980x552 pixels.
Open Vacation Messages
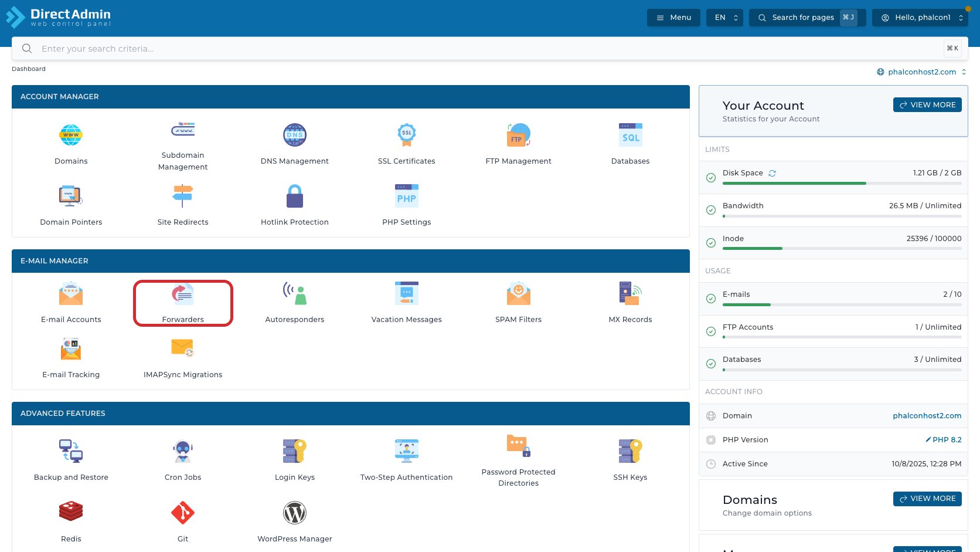pos(407,303)
